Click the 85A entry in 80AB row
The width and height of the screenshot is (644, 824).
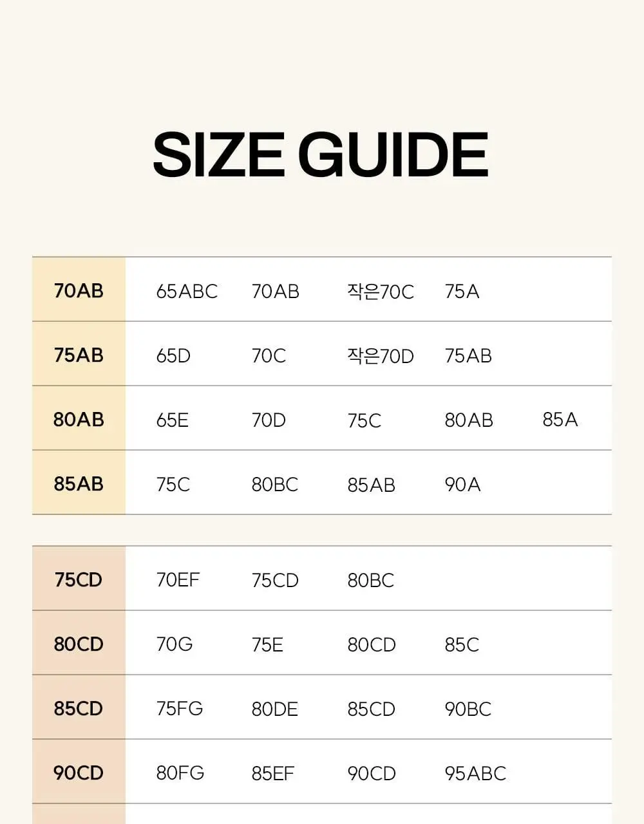click(x=560, y=420)
